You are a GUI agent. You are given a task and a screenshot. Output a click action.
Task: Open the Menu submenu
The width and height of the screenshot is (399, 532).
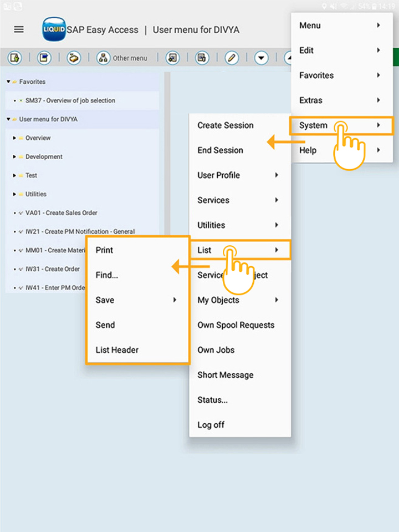[342, 26]
